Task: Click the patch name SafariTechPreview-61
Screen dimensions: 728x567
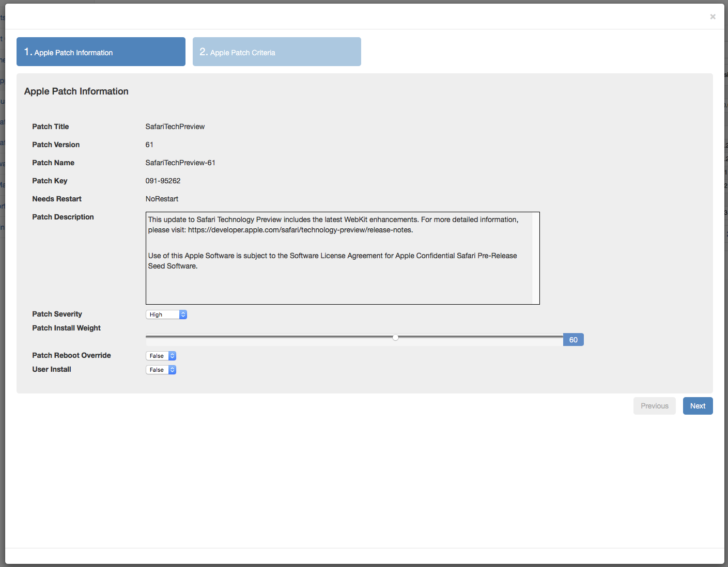Action: (180, 163)
